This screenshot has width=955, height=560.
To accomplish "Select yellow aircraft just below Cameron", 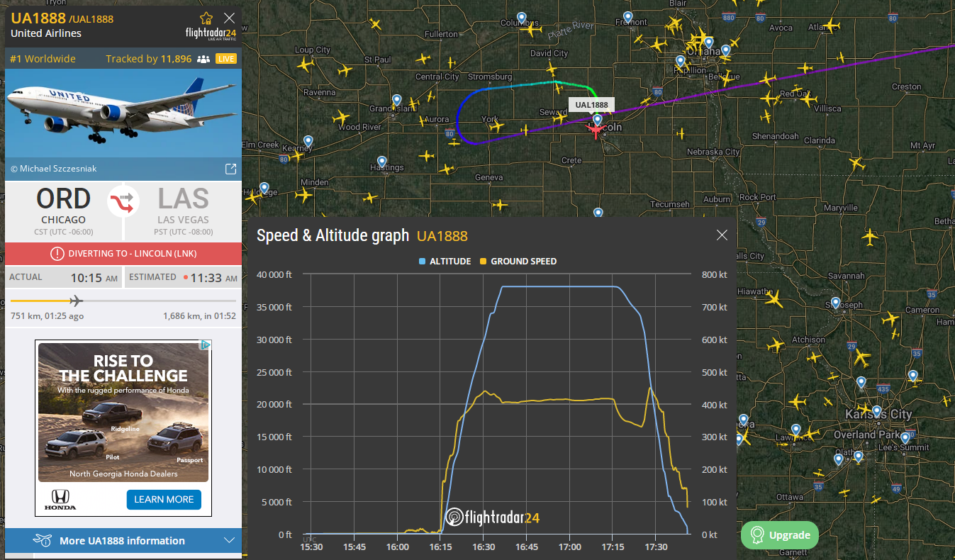I will 892,320.
